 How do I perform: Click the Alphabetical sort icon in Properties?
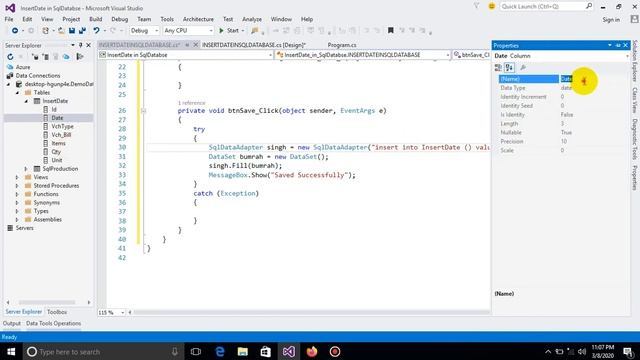tap(509, 68)
